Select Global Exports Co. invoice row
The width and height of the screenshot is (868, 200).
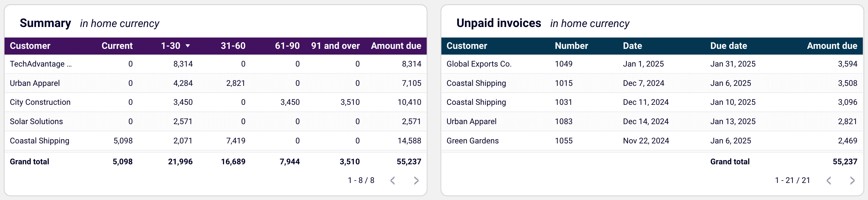pos(652,64)
